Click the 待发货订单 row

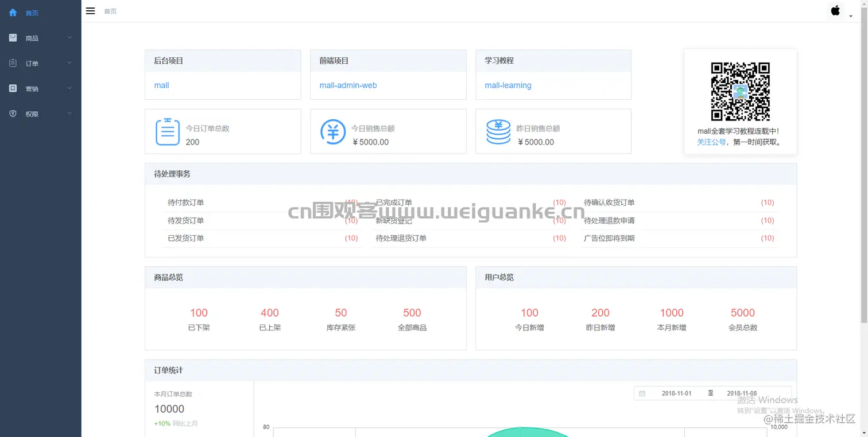tap(263, 220)
